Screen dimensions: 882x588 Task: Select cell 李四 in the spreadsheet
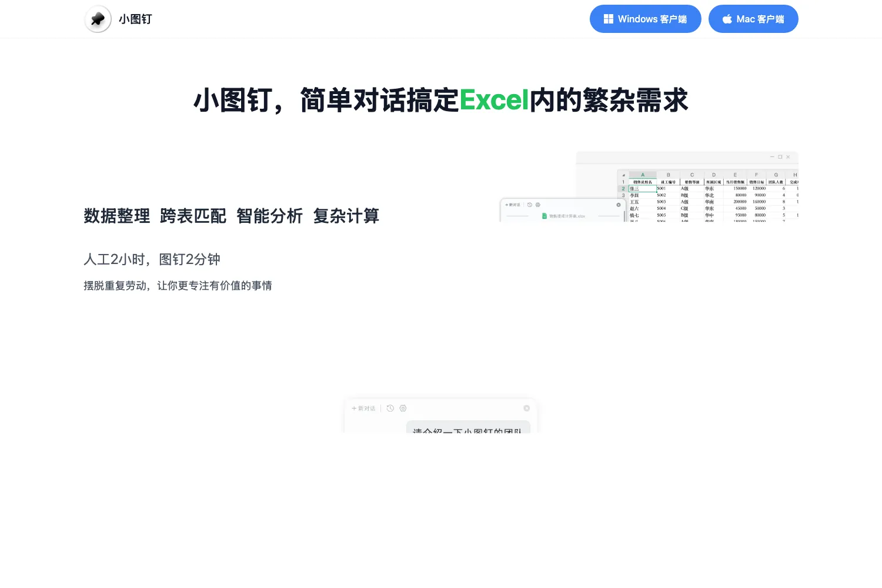pyautogui.click(x=643, y=195)
